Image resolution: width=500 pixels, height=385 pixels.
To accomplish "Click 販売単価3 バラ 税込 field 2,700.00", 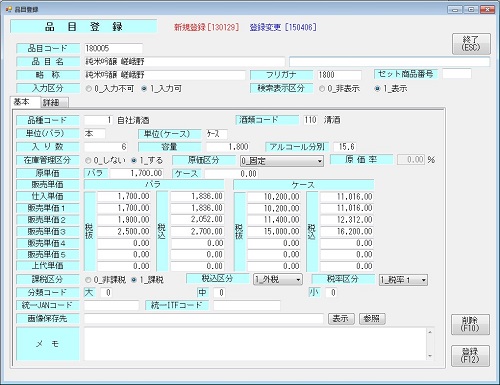I will tap(197, 232).
